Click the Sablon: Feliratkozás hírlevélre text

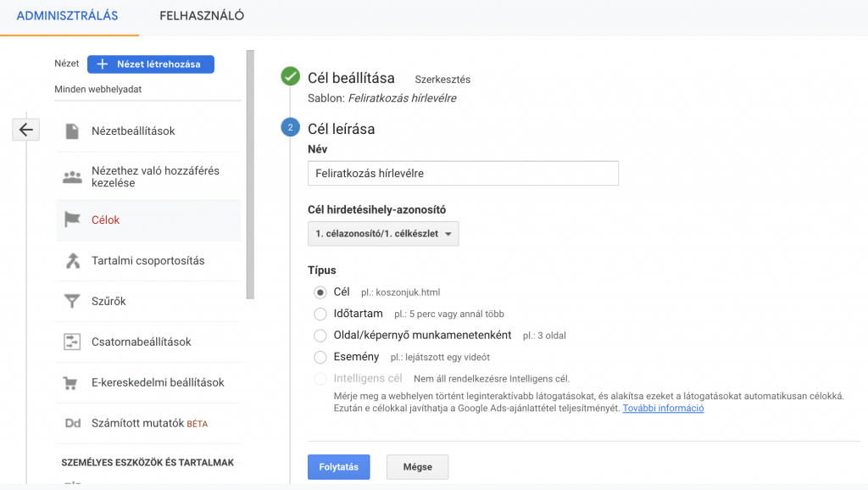tap(382, 98)
